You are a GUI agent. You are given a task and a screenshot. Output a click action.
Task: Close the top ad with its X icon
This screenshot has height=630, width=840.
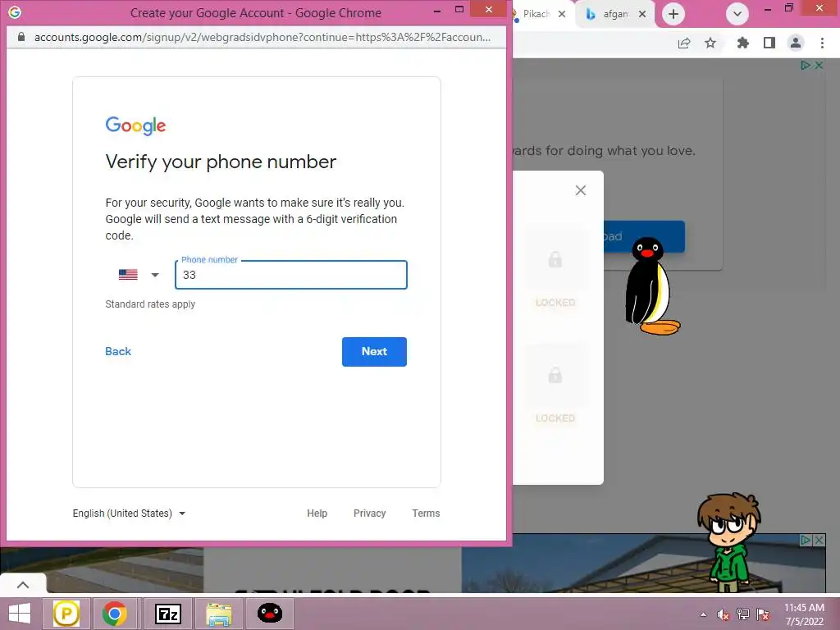tap(819, 66)
